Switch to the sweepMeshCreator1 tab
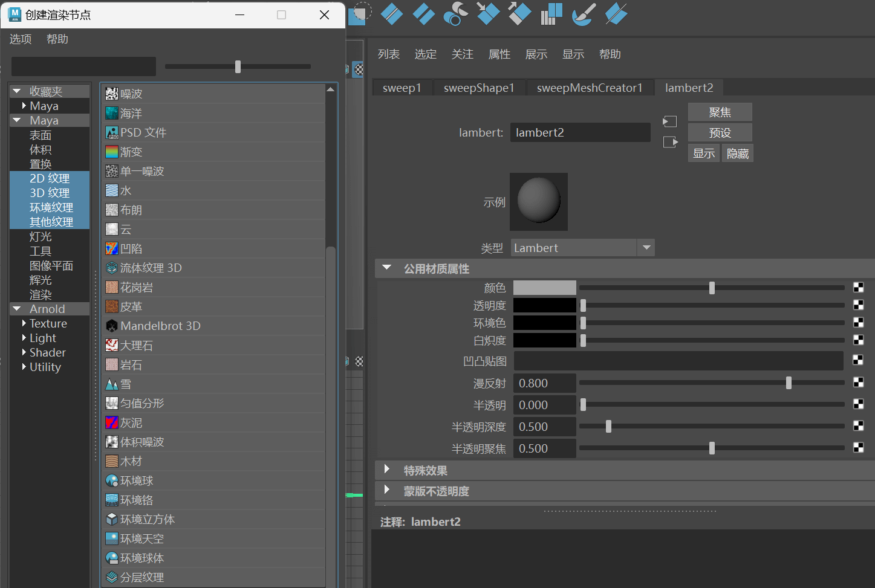The height and width of the screenshot is (588, 875). point(590,88)
